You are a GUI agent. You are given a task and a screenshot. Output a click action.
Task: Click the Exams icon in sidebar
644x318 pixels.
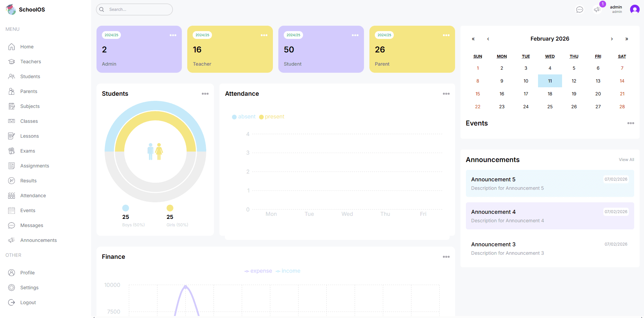click(12, 151)
